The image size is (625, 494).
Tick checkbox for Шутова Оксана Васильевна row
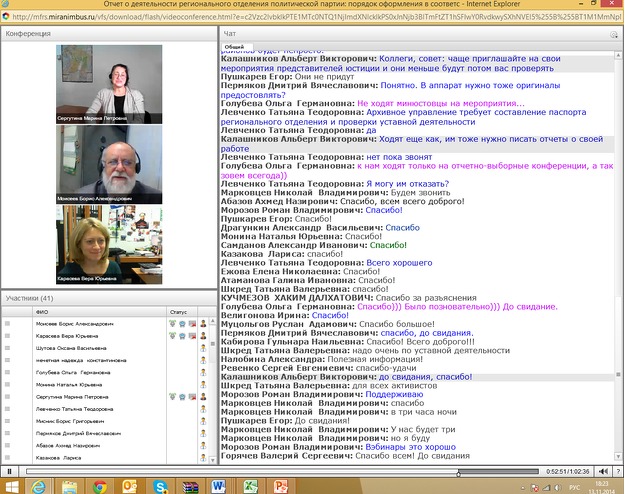8,348
